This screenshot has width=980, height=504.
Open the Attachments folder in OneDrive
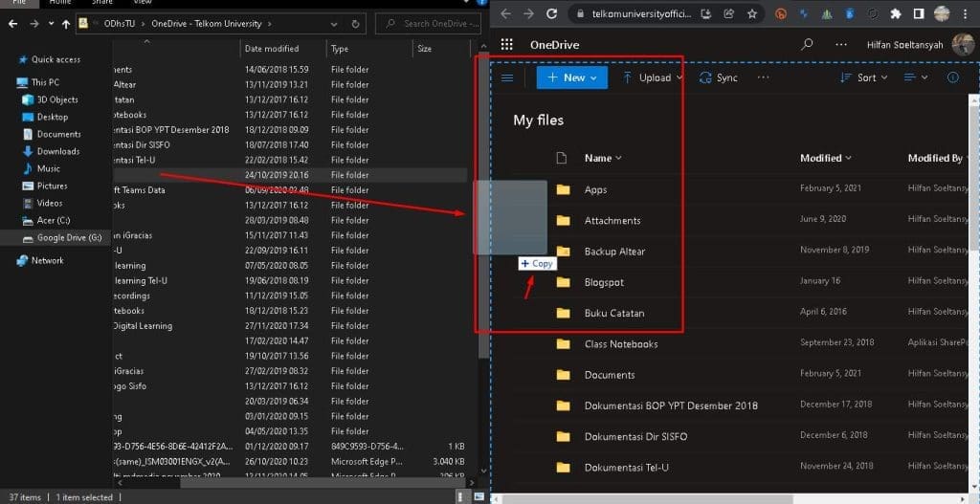pyautogui.click(x=612, y=221)
